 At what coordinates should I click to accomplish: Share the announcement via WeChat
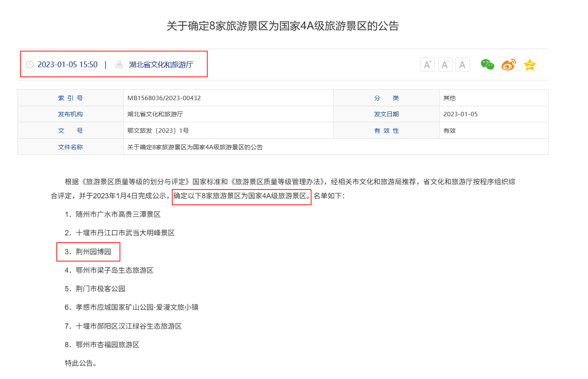coord(488,64)
